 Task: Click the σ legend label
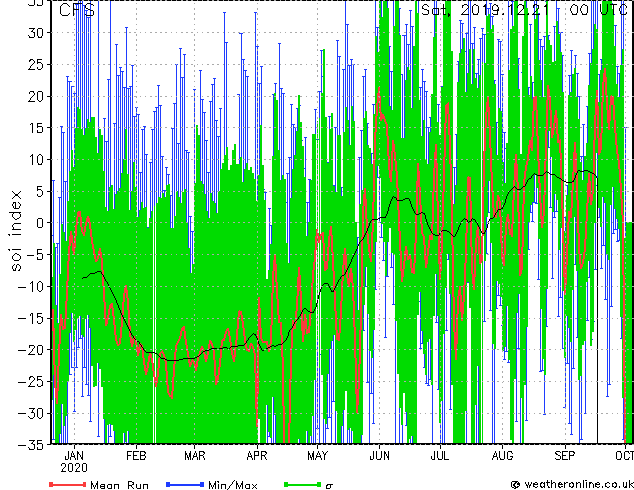329,486
